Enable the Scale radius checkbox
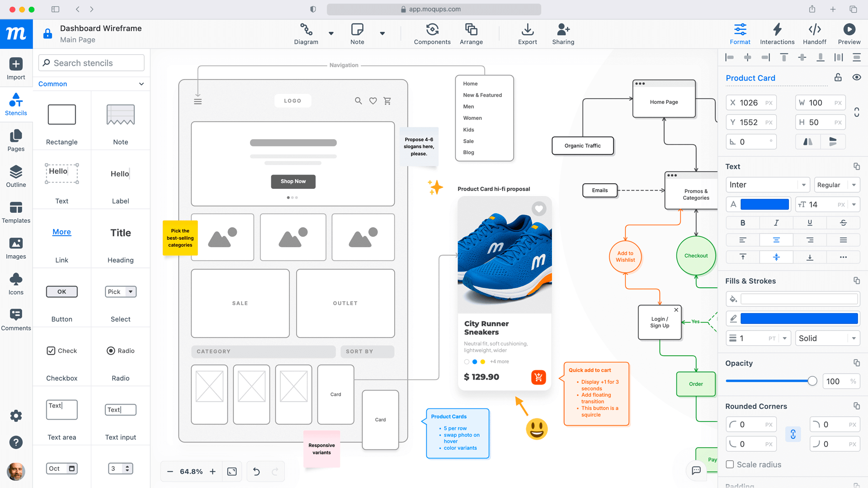868x488 pixels. tap(729, 465)
